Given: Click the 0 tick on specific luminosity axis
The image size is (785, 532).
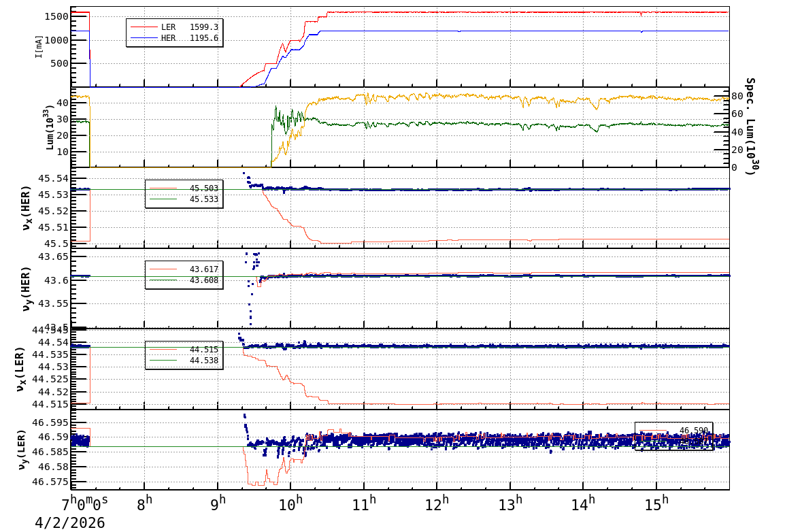Looking at the screenshot, I should tap(735, 167).
